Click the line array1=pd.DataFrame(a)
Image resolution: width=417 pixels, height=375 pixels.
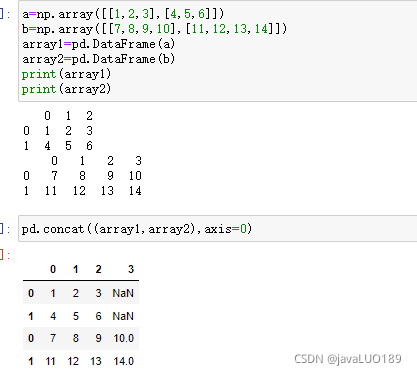click(98, 44)
